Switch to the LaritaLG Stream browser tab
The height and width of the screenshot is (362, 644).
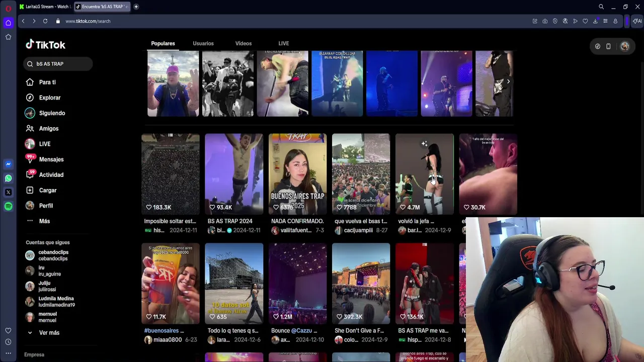pos(44,7)
